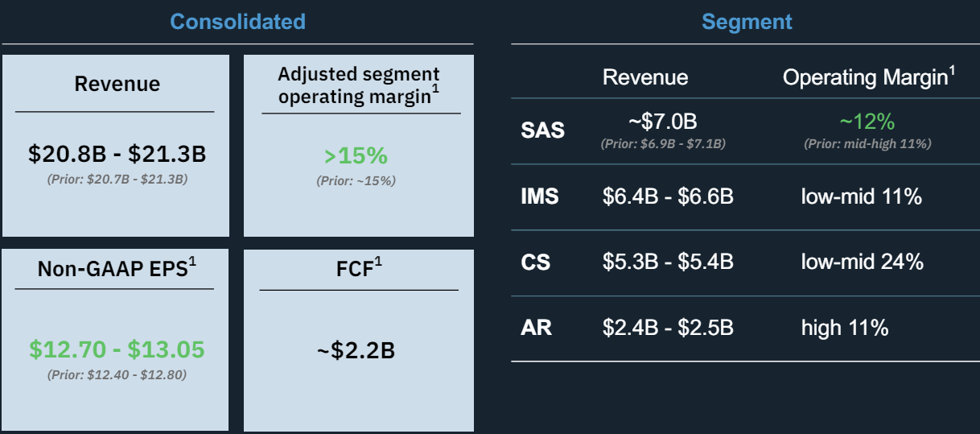This screenshot has width=980, height=434.
Task: Click the CS low-mid 24% margin value
Action: point(862,262)
